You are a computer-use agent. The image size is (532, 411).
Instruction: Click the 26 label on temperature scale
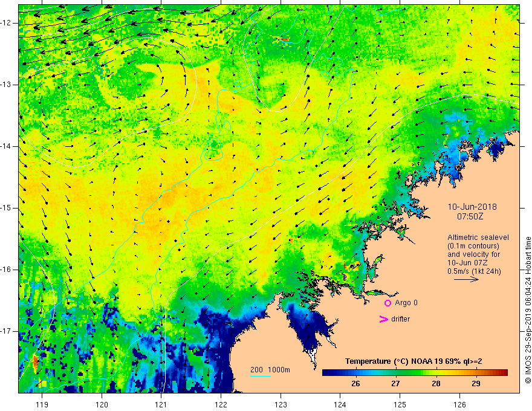(355, 384)
